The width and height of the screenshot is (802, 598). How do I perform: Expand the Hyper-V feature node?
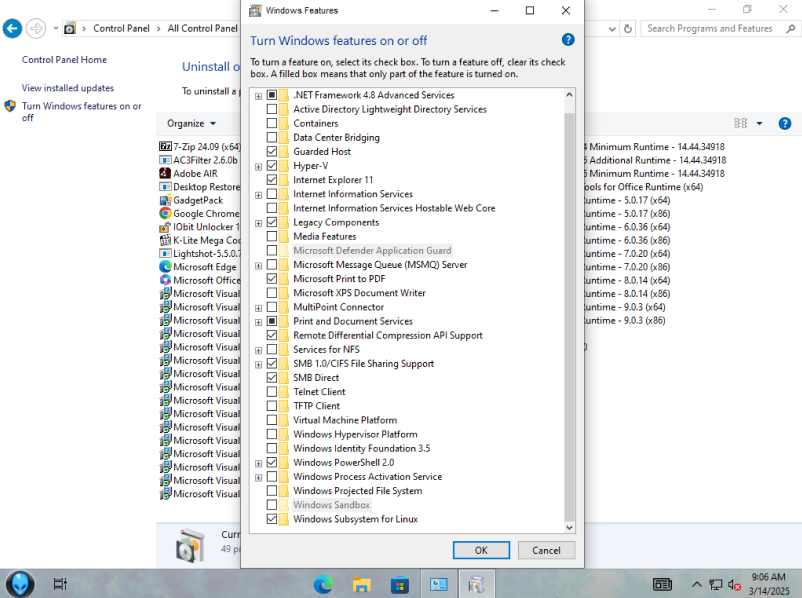point(258,166)
